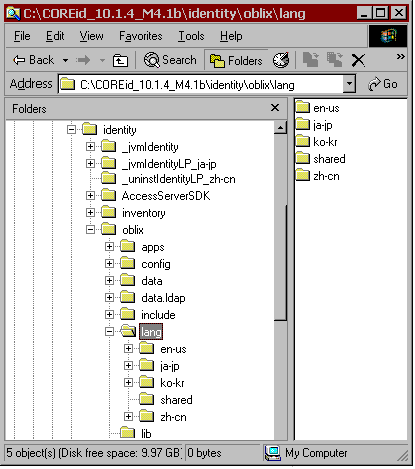The height and width of the screenshot is (469, 415).
Task: Go up one folder level icon
Action: point(120,60)
